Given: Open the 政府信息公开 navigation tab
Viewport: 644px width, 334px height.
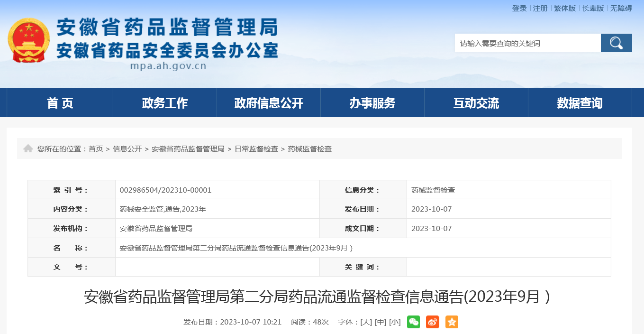Looking at the screenshot, I should point(269,102).
